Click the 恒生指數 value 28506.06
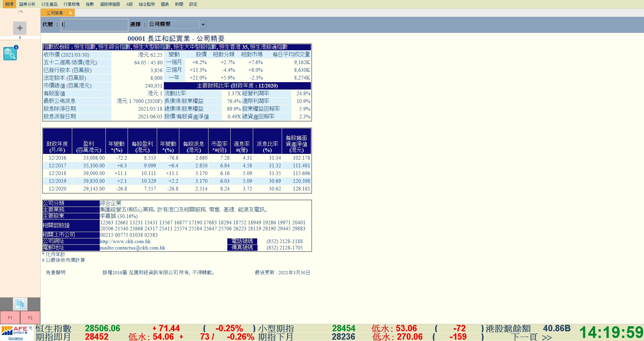This screenshot has width=644, height=341. pyautogui.click(x=102, y=328)
